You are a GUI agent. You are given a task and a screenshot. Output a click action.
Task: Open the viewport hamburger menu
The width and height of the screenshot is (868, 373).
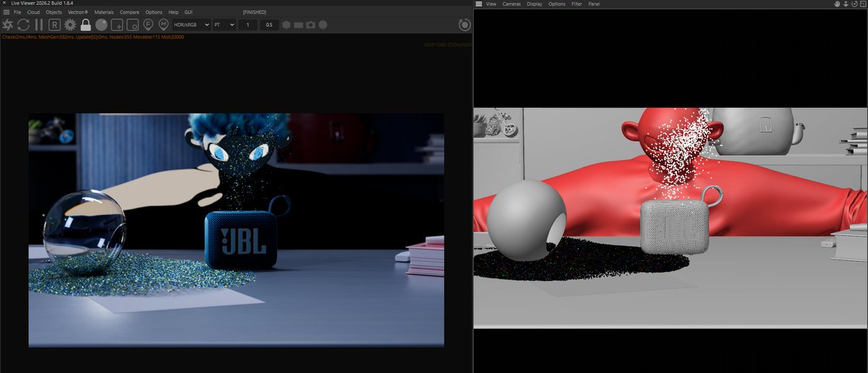coord(479,4)
